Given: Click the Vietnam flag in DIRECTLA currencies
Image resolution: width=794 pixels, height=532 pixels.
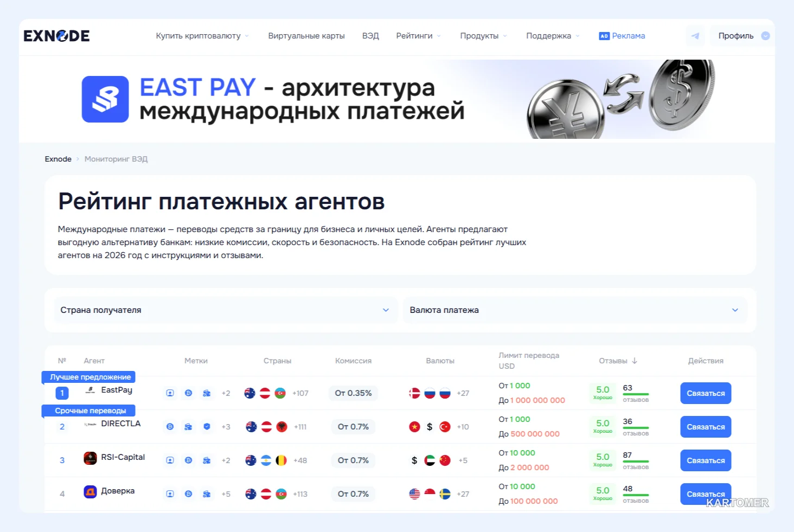Looking at the screenshot, I should [x=414, y=427].
